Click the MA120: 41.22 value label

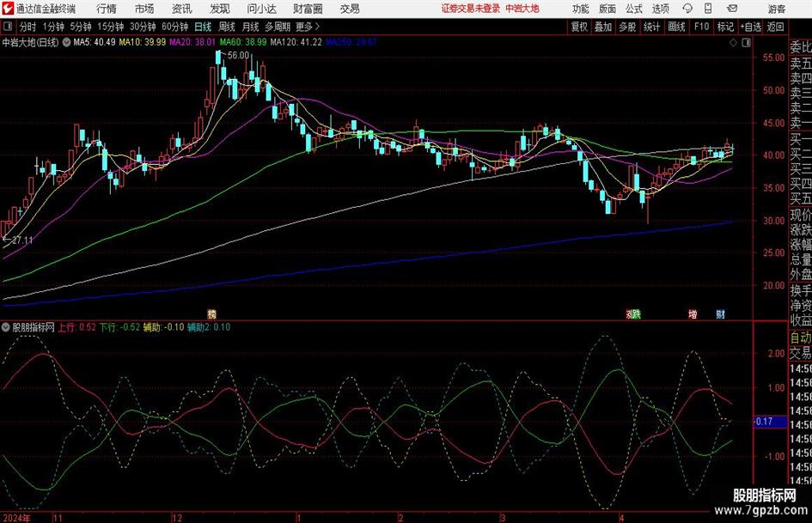296,42
